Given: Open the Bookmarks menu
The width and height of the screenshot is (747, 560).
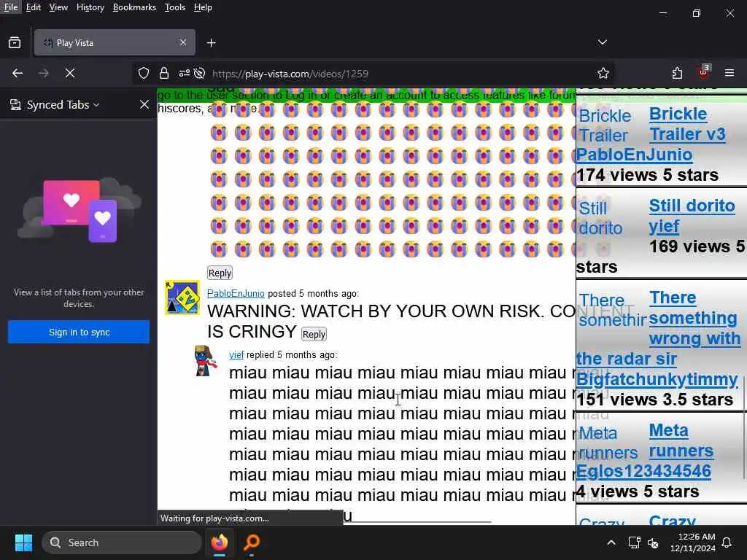Looking at the screenshot, I should [x=134, y=7].
